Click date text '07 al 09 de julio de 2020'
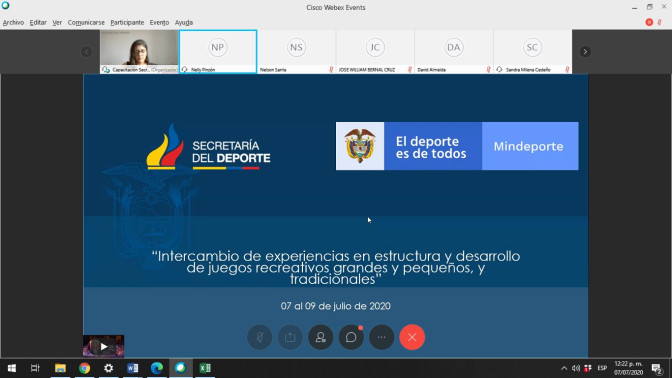This screenshot has width=672, height=378. (x=336, y=306)
